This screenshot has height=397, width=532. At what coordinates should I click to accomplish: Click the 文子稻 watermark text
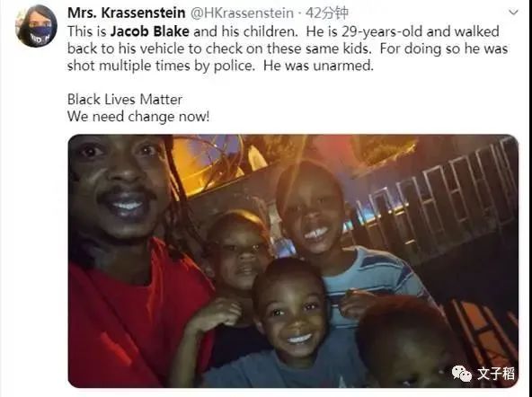point(496,374)
